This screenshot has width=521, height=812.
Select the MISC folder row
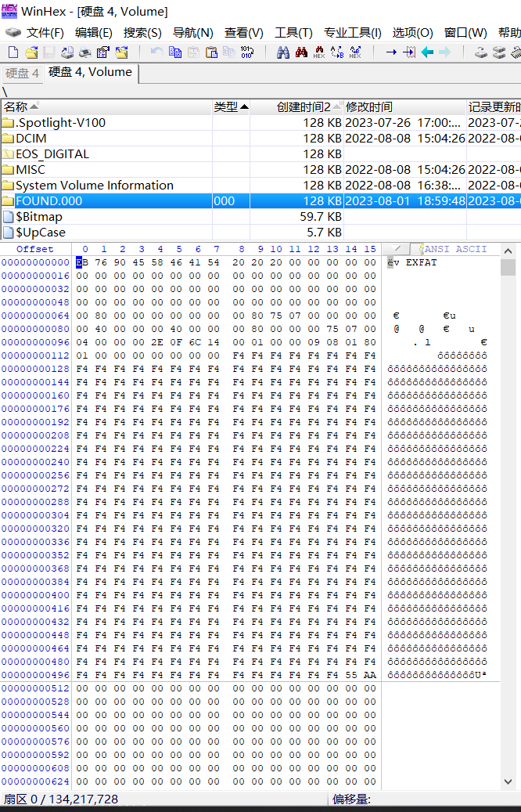tap(260, 169)
